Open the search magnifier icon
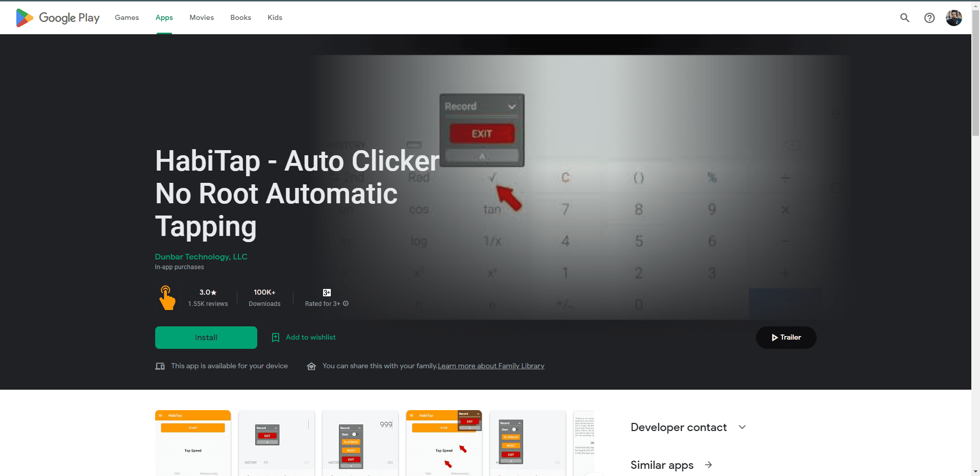980x476 pixels. click(904, 18)
